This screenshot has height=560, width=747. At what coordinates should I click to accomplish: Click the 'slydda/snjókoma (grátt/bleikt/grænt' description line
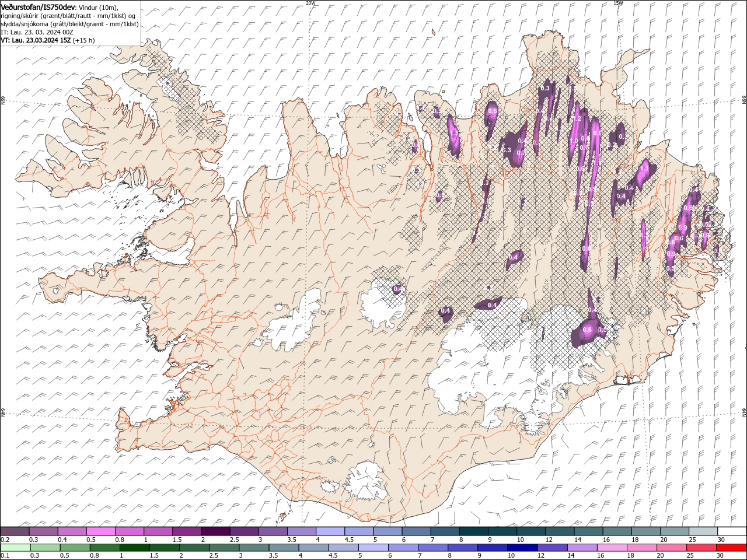69,24
